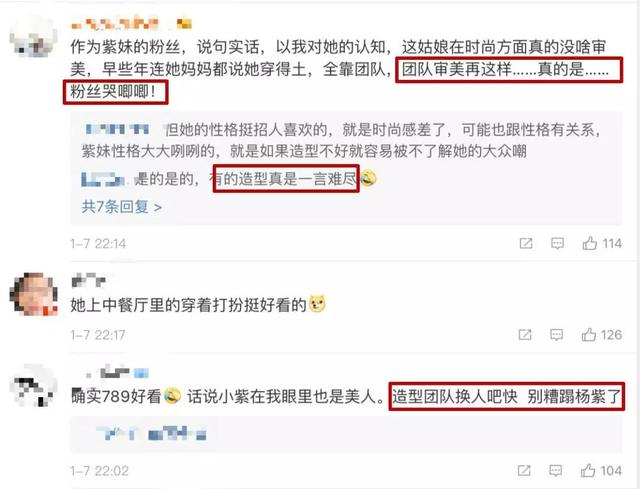Reply to the comment posted at 1-7 22:17
Image resolution: width=640 pixels, height=489 pixels.
click(x=557, y=335)
